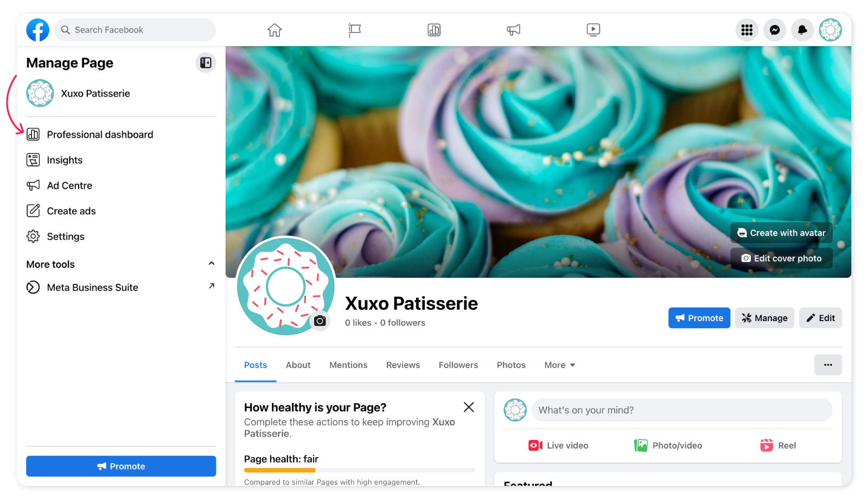Image resolution: width=868 pixels, height=499 pixels.
Task: Open the Ad Centre megaphone icon in navbar
Action: click(x=513, y=30)
